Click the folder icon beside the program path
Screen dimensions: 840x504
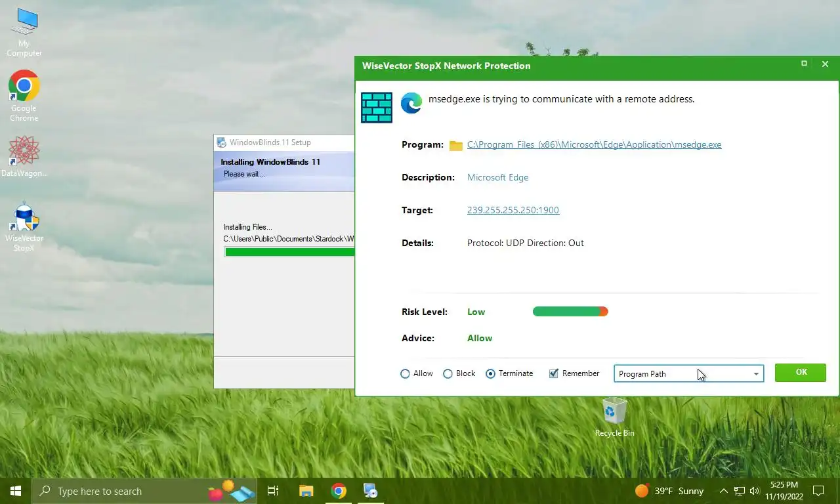click(456, 145)
